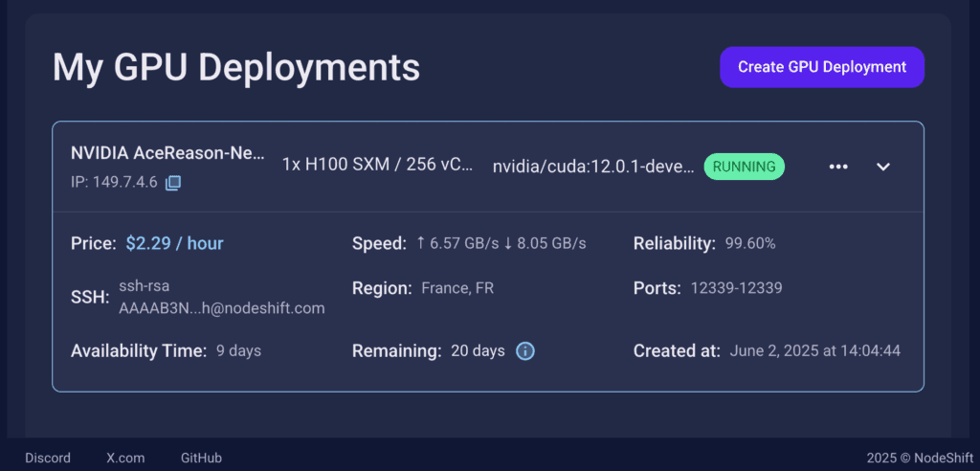Screen dimensions: 980x471
Task: Click the nvidia/cuda:12.0.1-deve... image name
Action: pyautogui.click(x=593, y=167)
